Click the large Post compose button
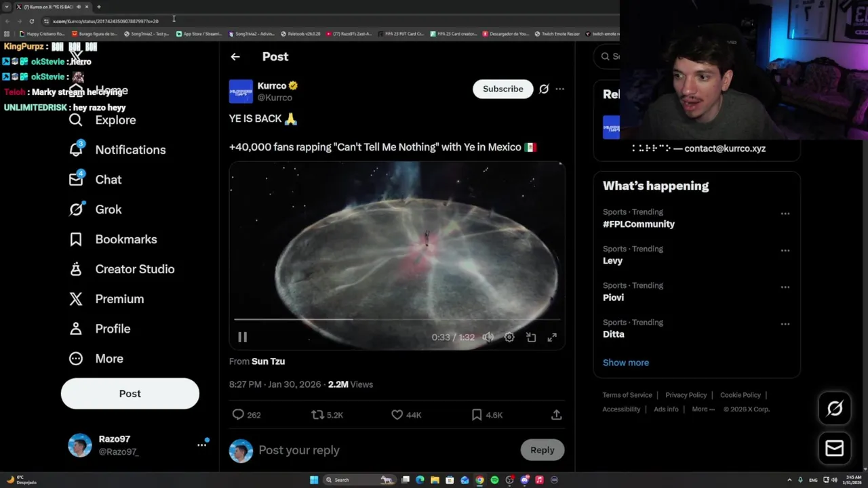 pos(130,394)
